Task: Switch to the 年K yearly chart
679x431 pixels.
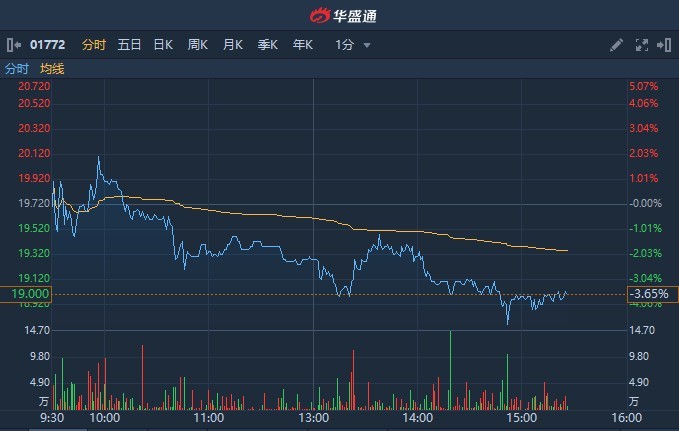Action: 303,45
